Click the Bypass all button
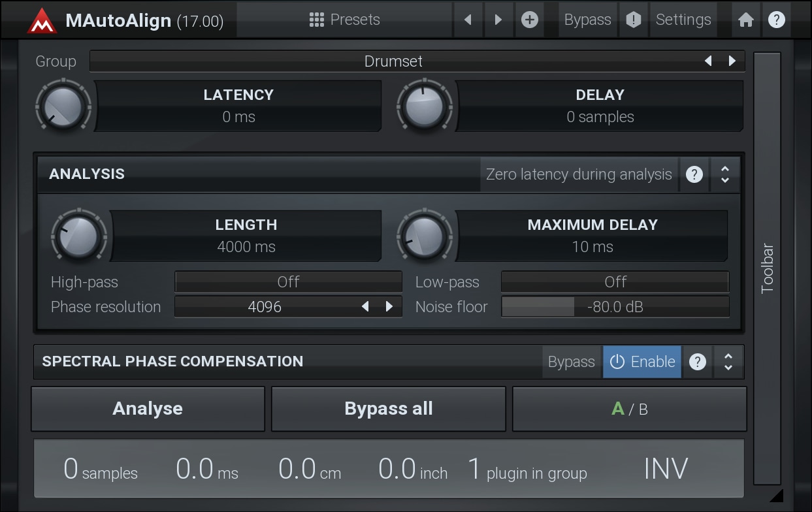This screenshot has width=812, height=512. pos(389,409)
